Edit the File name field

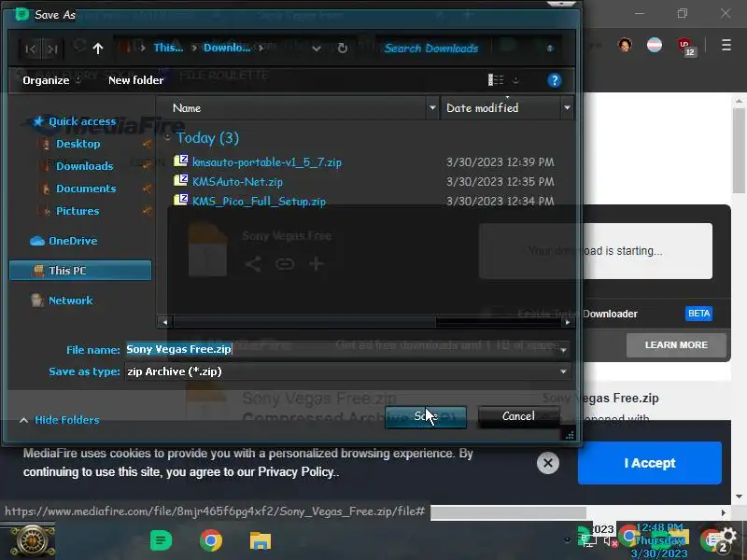click(x=343, y=349)
